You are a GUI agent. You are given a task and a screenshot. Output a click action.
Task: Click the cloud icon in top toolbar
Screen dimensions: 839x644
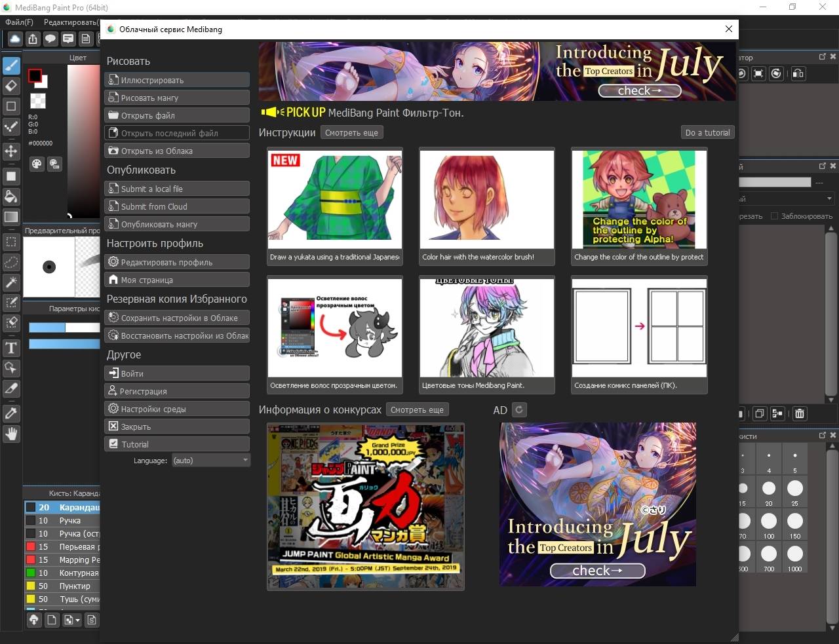click(x=15, y=39)
